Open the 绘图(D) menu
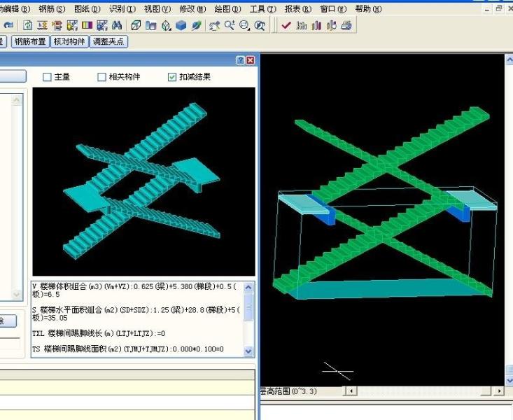The image size is (513, 420). click(227, 9)
